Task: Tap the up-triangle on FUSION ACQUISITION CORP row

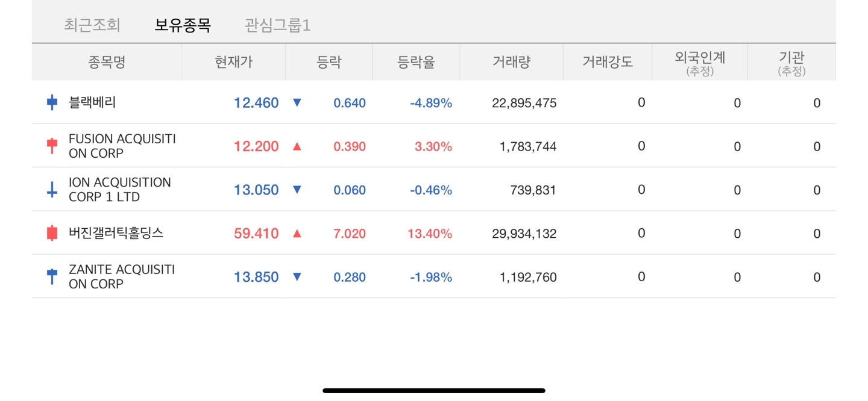Action: coord(297,146)
